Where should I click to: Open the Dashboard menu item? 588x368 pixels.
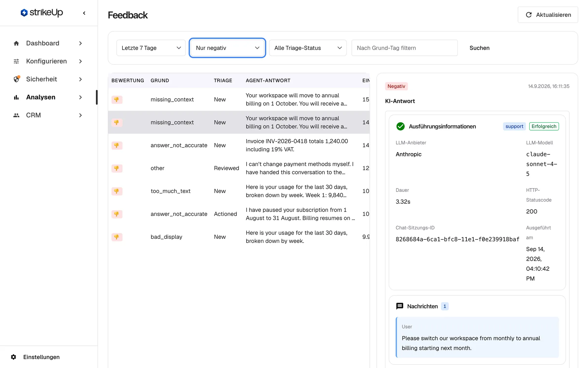click(x=48, y=43)
